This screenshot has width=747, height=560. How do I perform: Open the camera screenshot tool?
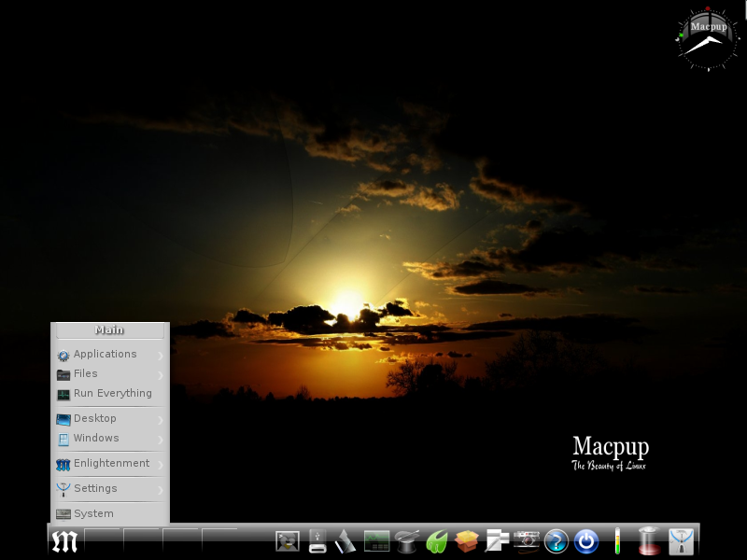pyautogui.click(x=527, y=541)
